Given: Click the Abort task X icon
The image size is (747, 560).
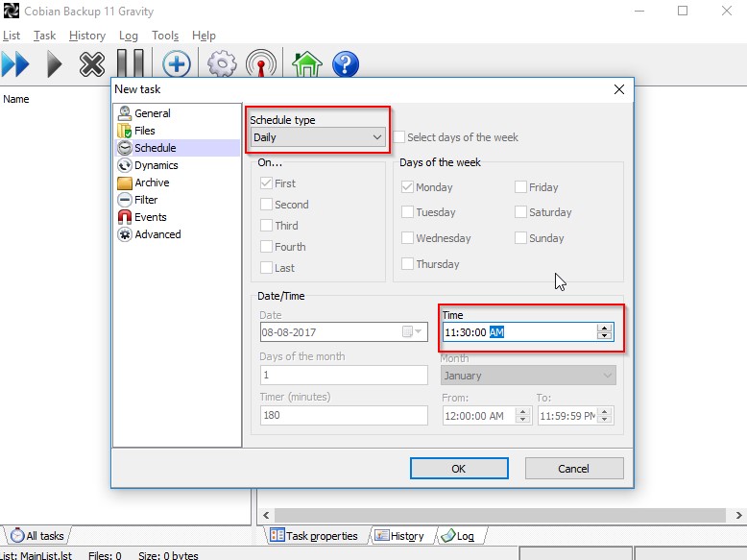Looking at the screenshot, I should point(92,64).
